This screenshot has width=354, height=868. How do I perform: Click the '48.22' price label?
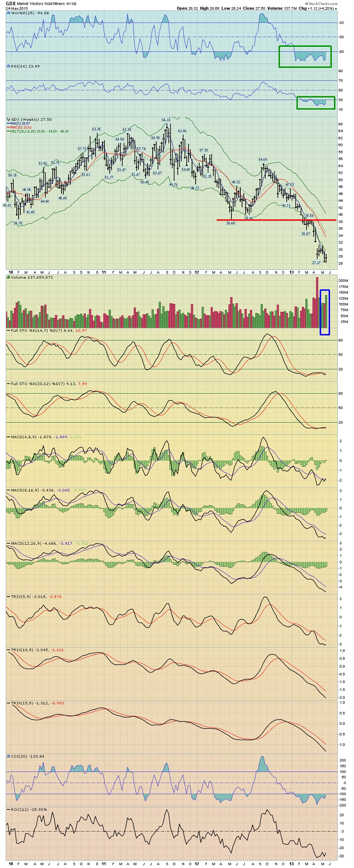coord(236,182)
